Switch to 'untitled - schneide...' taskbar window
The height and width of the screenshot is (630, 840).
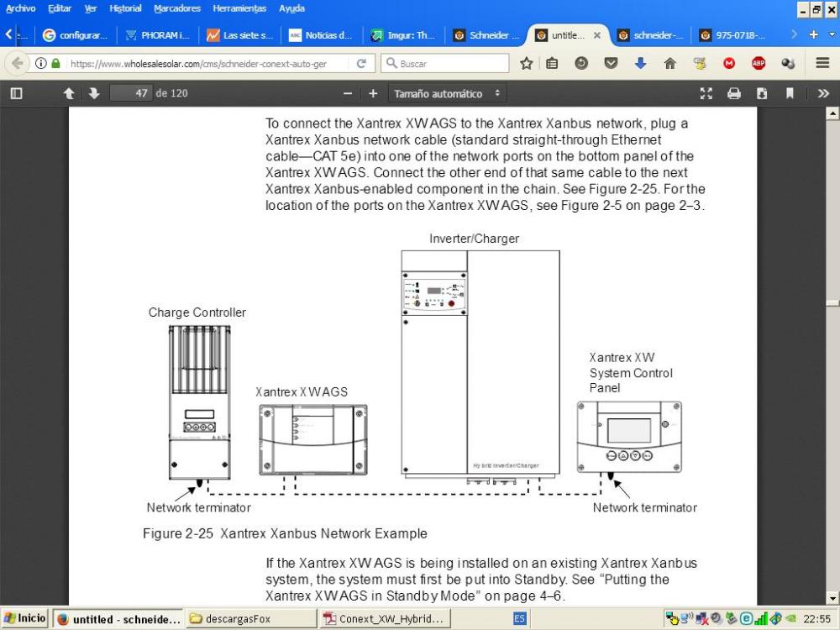click(x=118, y=619)
